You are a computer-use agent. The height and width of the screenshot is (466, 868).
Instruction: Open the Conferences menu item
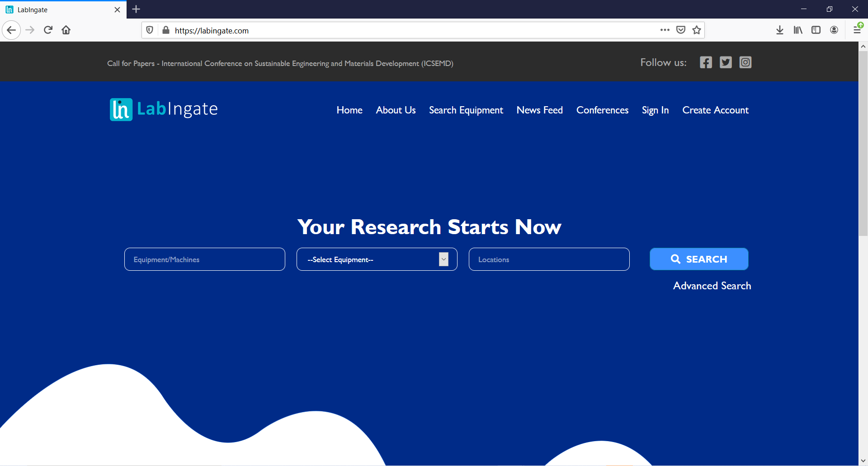(x=602, y=110)
